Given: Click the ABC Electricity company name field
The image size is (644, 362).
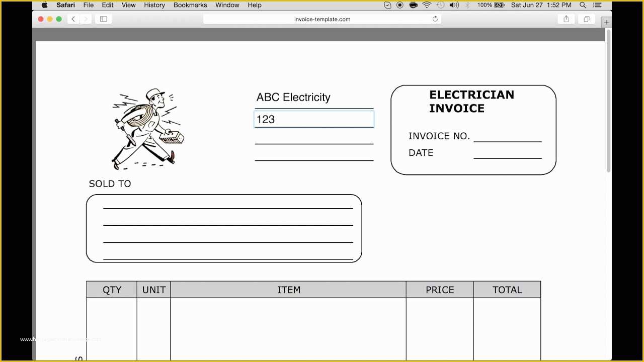Looking at the screenshot, I should pos(314,99).
